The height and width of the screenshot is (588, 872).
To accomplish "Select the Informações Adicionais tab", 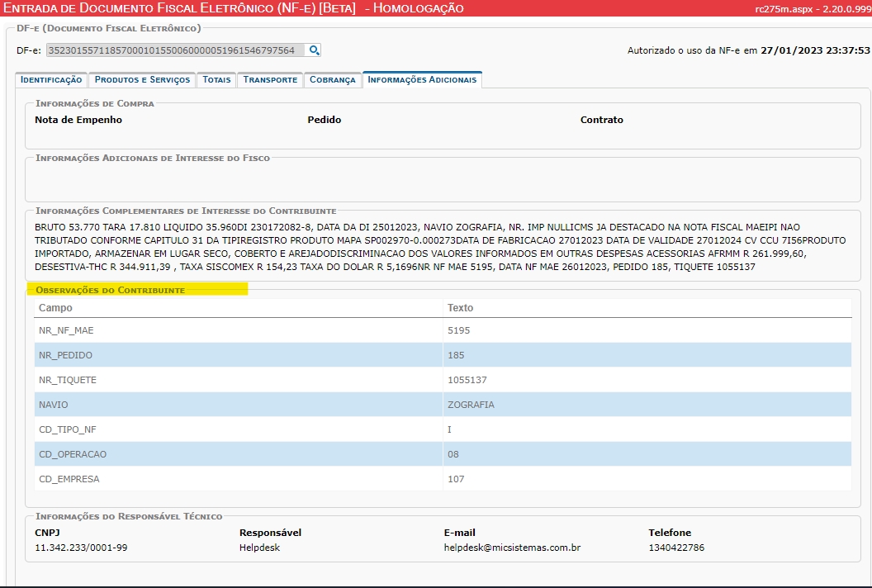I will click(422, 79).
